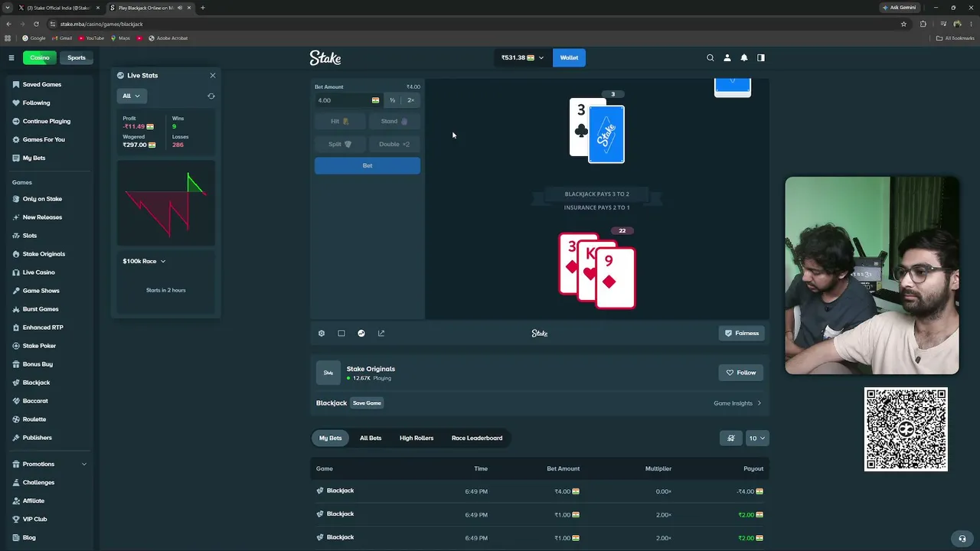Screen dimensions: 980x551
Task: Go back in browser history
Action: (8, 24)
